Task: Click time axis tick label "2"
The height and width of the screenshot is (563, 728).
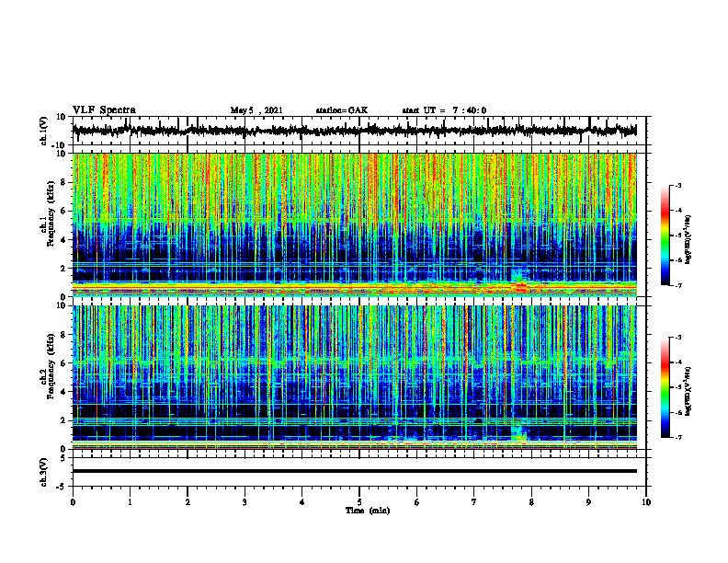Action: [188, 502]
